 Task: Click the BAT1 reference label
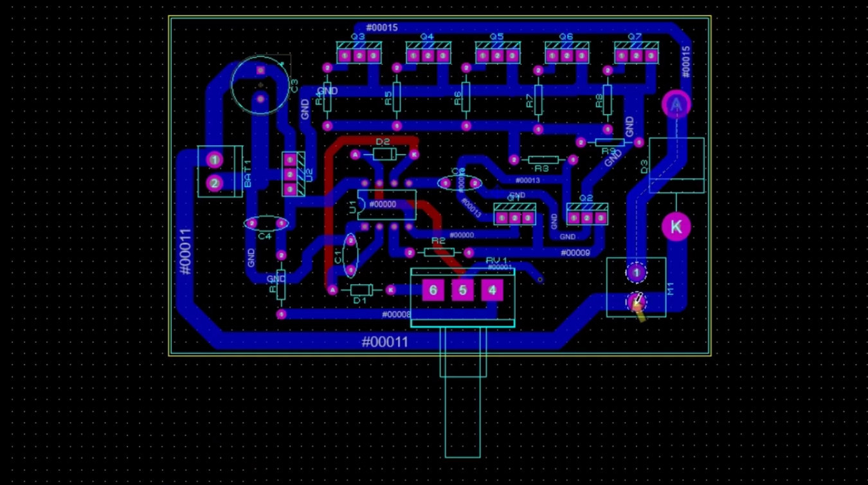tap(248, 174)
